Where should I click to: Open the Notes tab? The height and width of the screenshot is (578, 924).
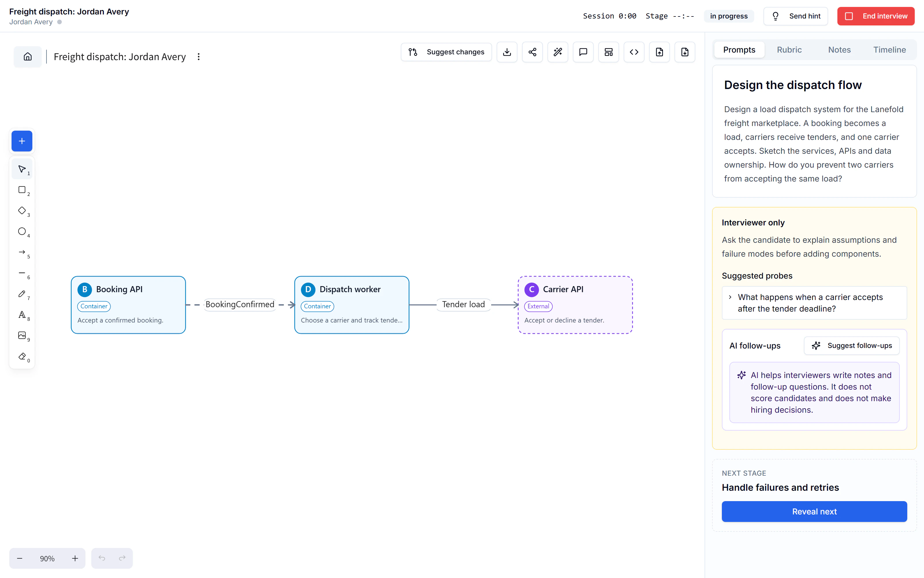(x=839, y=50)
